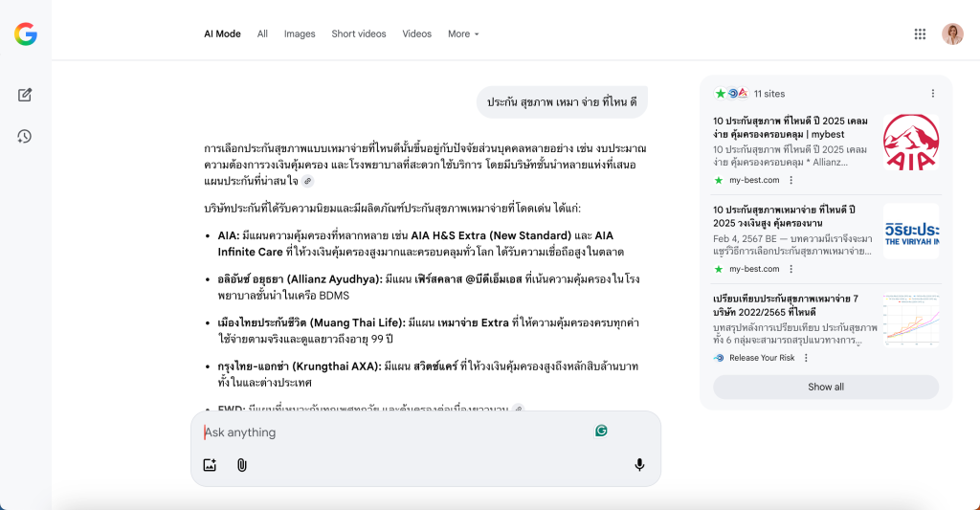Click the Grammarly icon in input box
This screenshot has height=510, width=980.
(601, 431)
